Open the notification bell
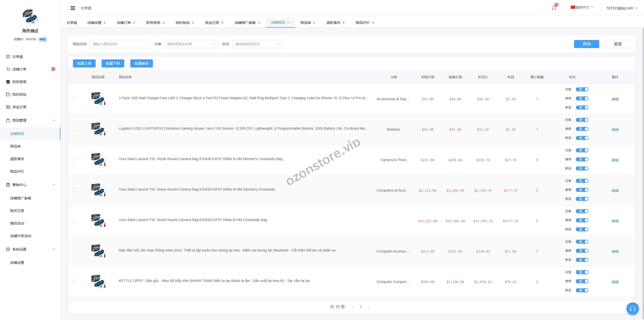Viewport: 644px width, 320px height. (x=554, y=8)
